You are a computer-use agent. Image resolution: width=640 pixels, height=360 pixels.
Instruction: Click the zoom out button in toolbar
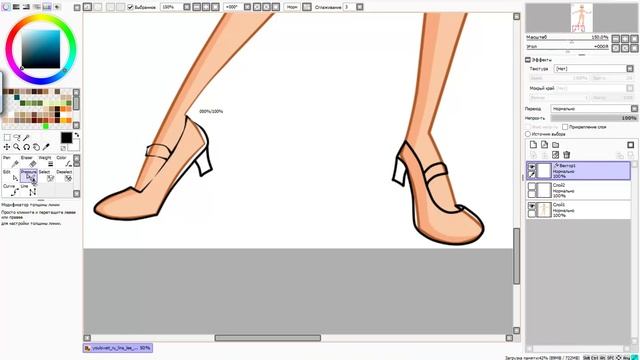(196, 7)
